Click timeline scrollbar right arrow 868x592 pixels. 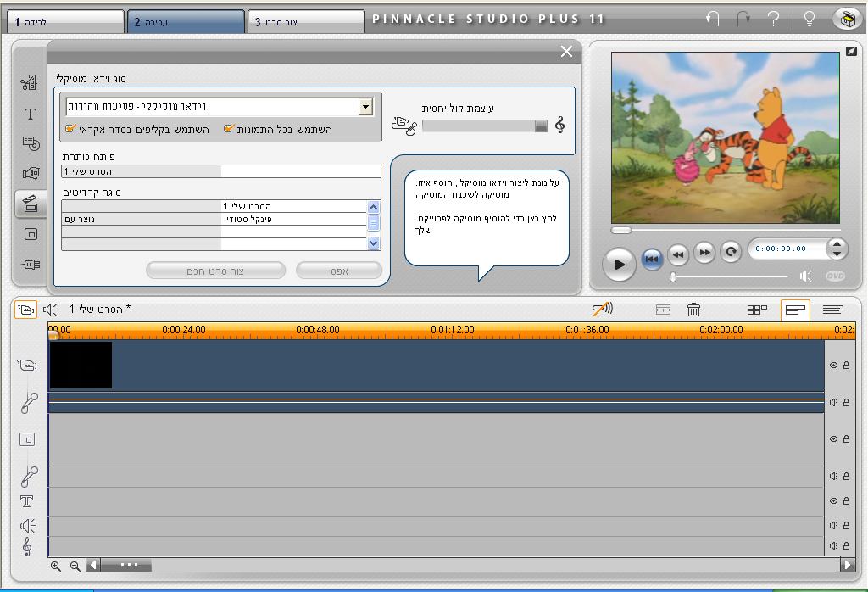(x=847, y=565)
